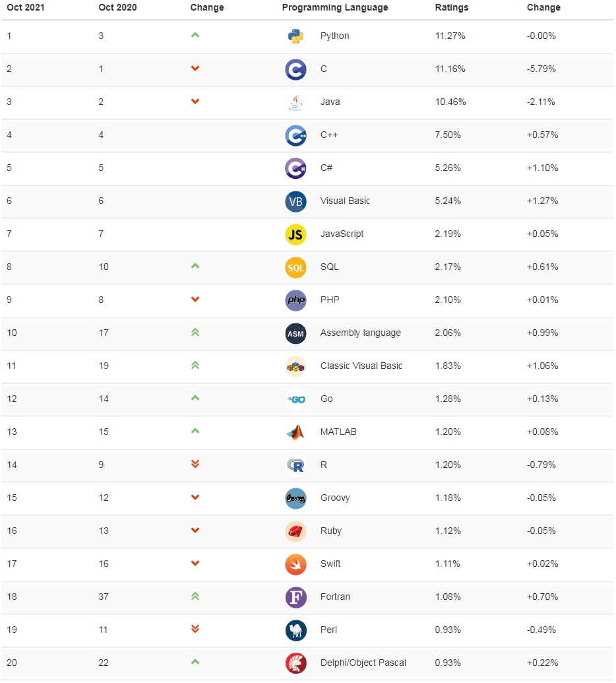Select the dark ASM assembly icon
Screen dimensions: 616x683
(295, 333)
